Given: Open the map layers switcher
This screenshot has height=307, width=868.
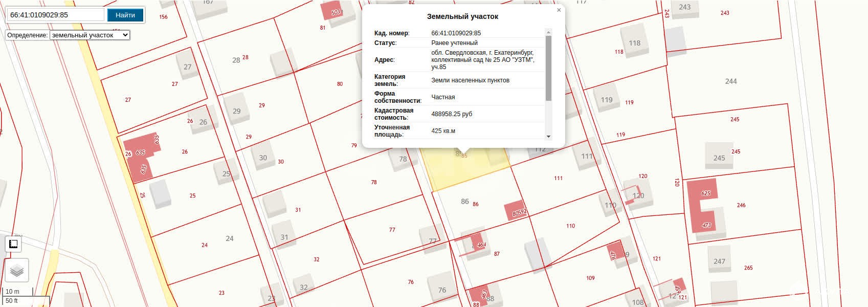Looking at the screenshot, I should coord(17,270).
